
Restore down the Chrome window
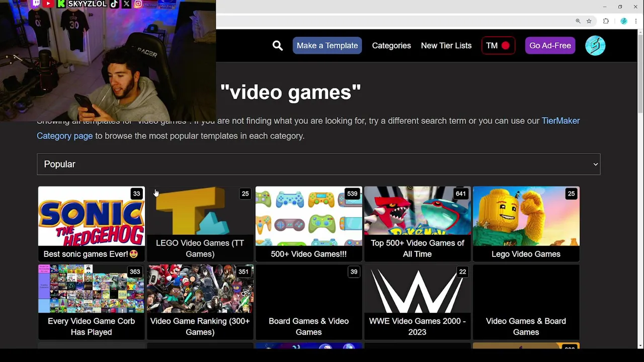coord(620,7)
